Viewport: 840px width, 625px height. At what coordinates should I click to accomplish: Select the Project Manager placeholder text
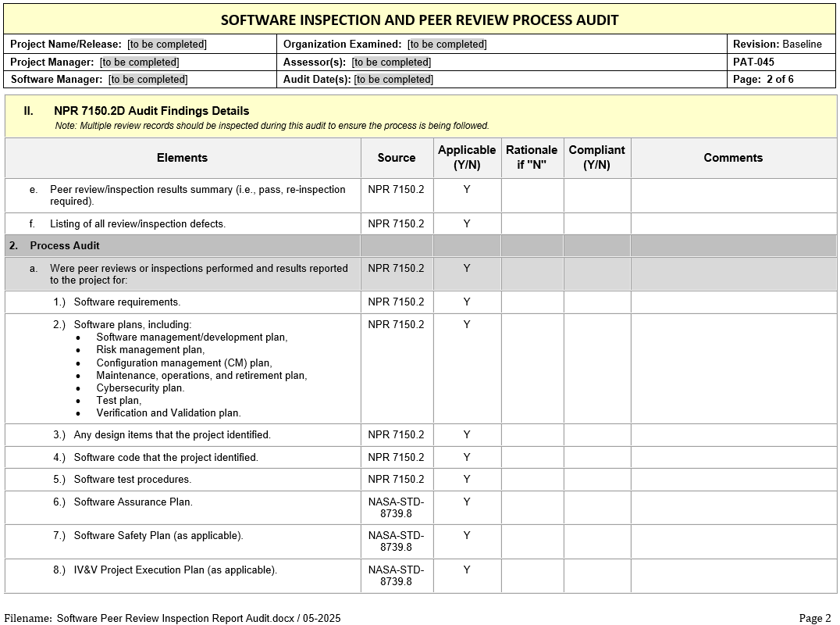click(139, 62)
